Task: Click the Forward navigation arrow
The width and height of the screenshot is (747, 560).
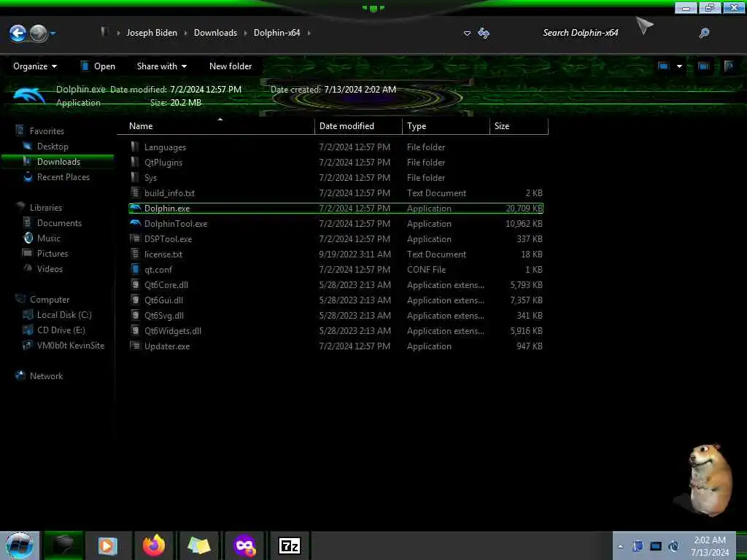Action: pos(39,34)
